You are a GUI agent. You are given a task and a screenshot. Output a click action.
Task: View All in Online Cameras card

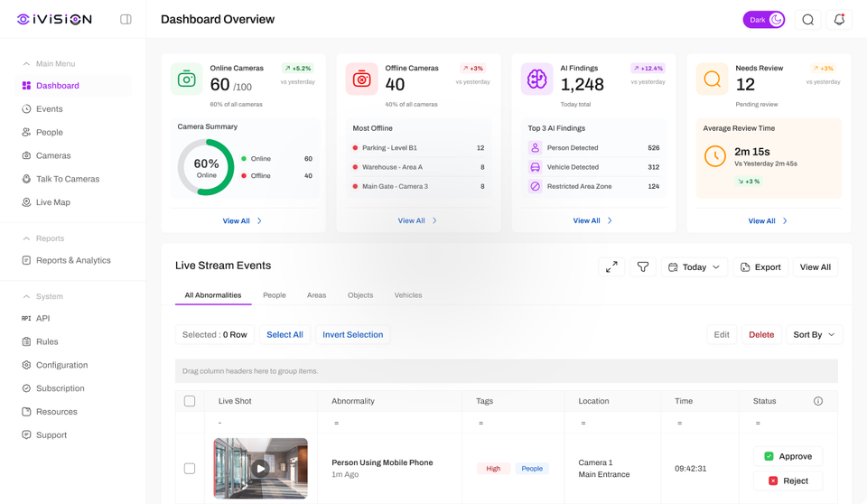pos(242,220)
